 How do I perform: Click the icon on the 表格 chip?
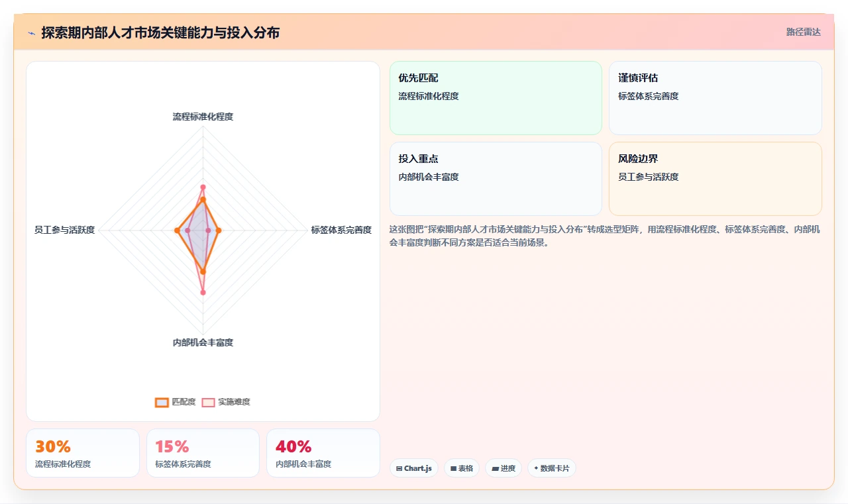(x=453, y=468)
